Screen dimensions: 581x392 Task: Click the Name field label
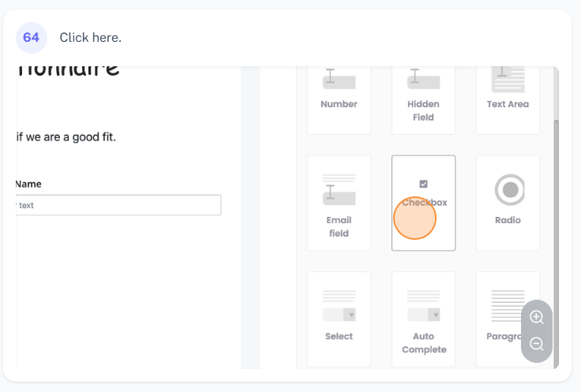pos(28,184)
